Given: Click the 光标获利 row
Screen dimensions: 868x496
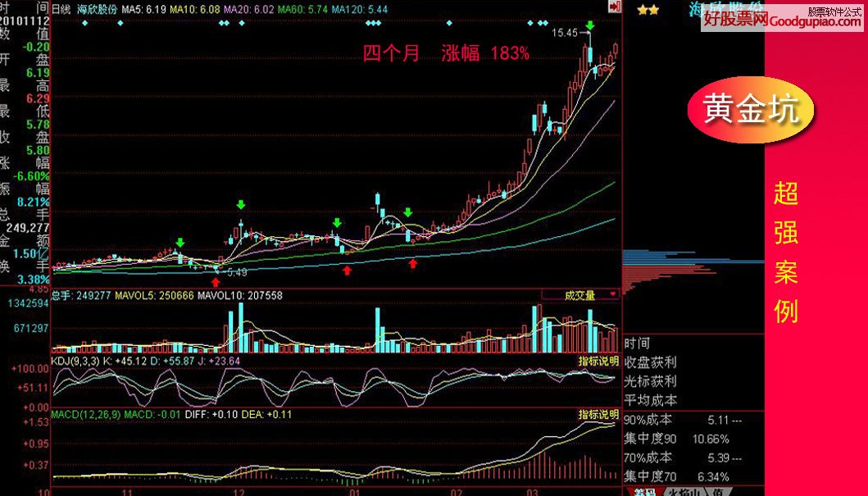Looking at the screenshot, I should (x=693, y=381).
